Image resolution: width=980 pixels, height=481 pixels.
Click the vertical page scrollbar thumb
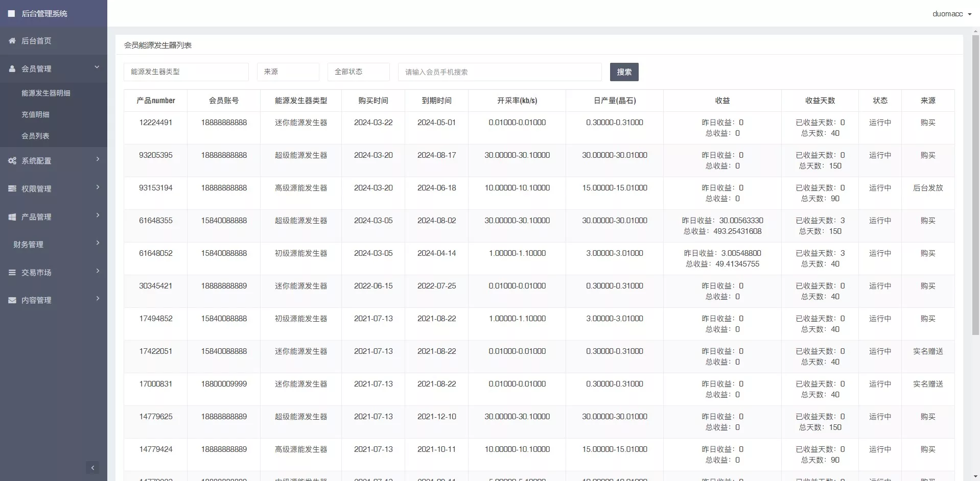[x=975, y=184]
